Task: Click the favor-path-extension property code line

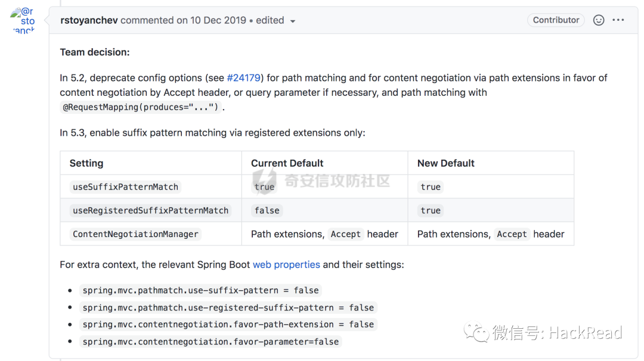Action: pos(228,325)
